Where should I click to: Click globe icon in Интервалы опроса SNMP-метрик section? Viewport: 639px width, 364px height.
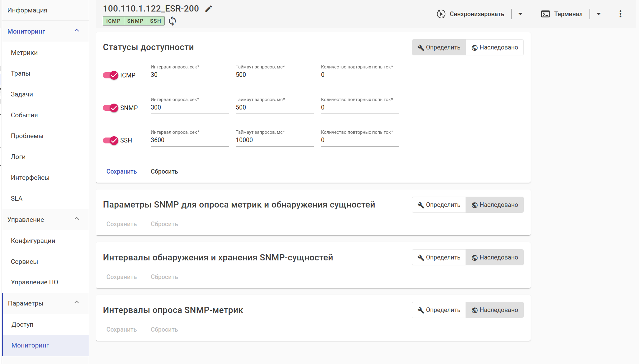475,310
